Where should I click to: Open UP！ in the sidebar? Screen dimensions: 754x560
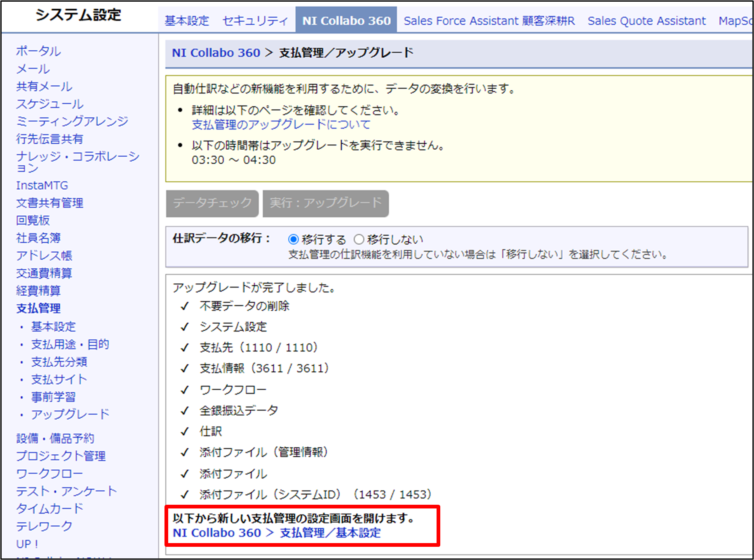click(27, 544)
